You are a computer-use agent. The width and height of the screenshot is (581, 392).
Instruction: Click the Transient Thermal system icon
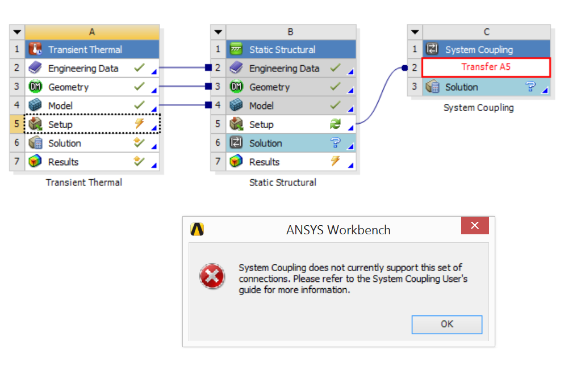point(35,49)
